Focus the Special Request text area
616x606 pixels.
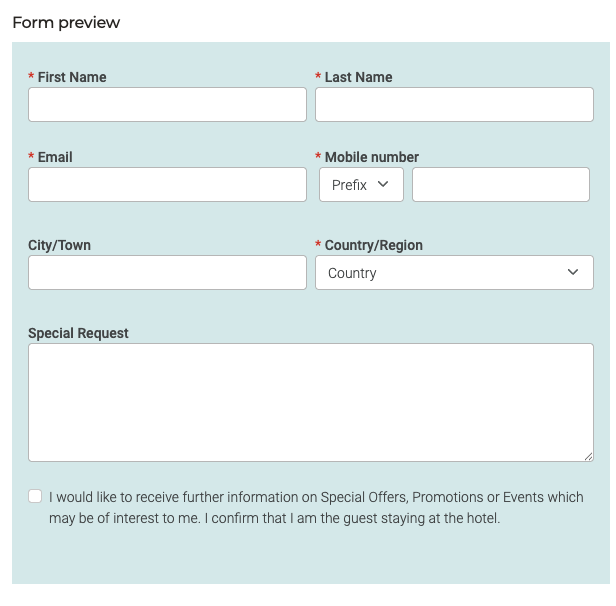pyautogui.click(x=310, y=402)
